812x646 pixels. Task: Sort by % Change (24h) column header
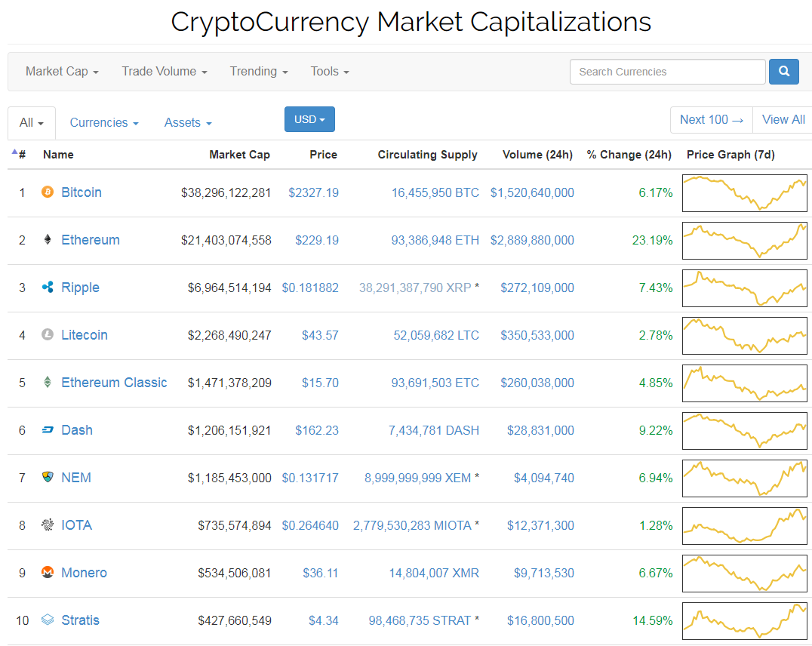(629, 155)
